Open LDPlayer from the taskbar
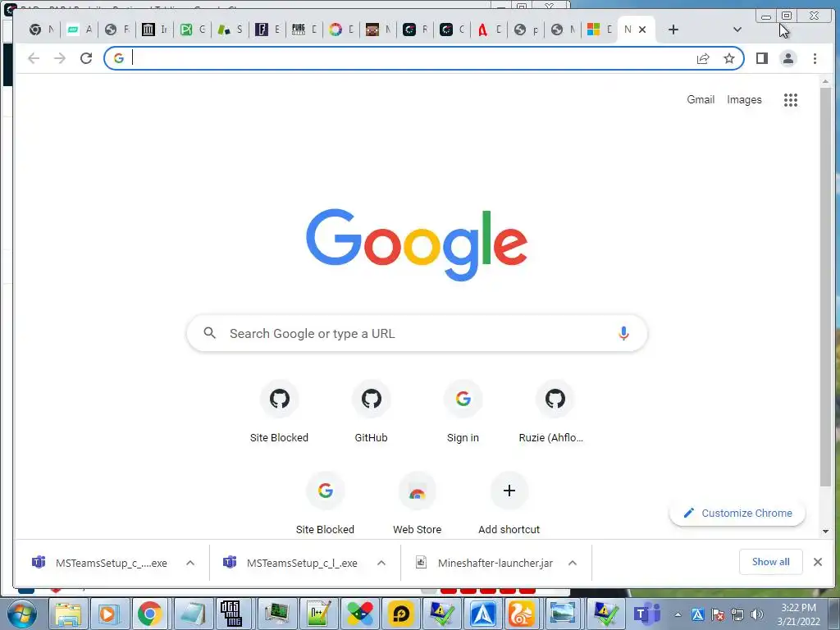Screen dimensions: 840x630 coord(400,614)
